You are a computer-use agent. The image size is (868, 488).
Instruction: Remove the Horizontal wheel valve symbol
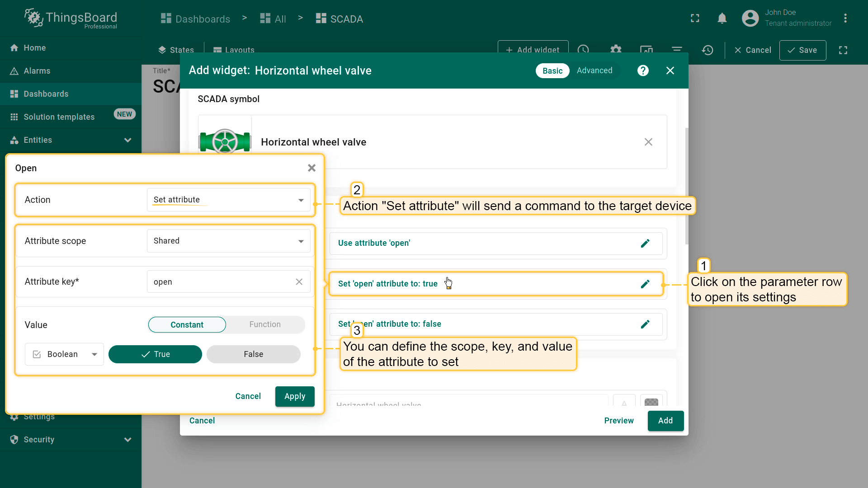pos(648,142)
